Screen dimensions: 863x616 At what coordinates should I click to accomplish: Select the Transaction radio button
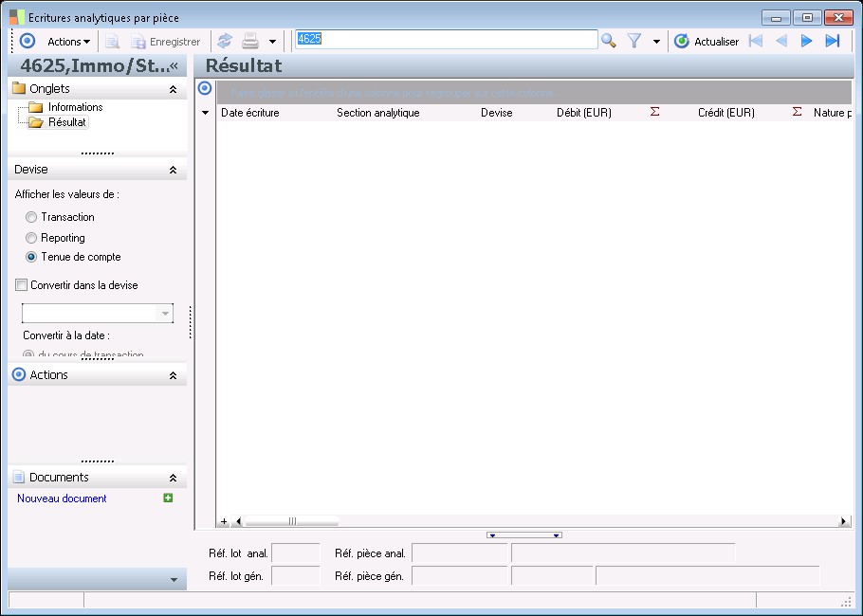pos(31,217)
